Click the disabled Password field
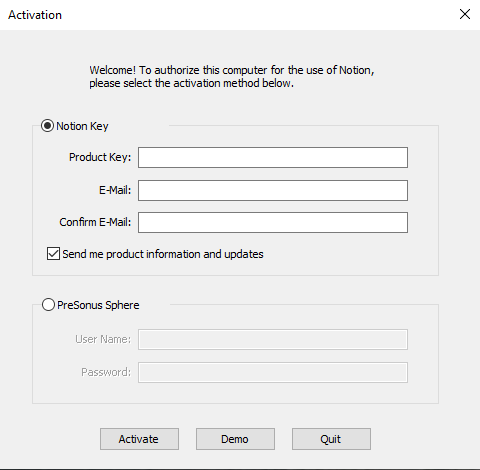This screenshot has height=470, width=480. 273,372
